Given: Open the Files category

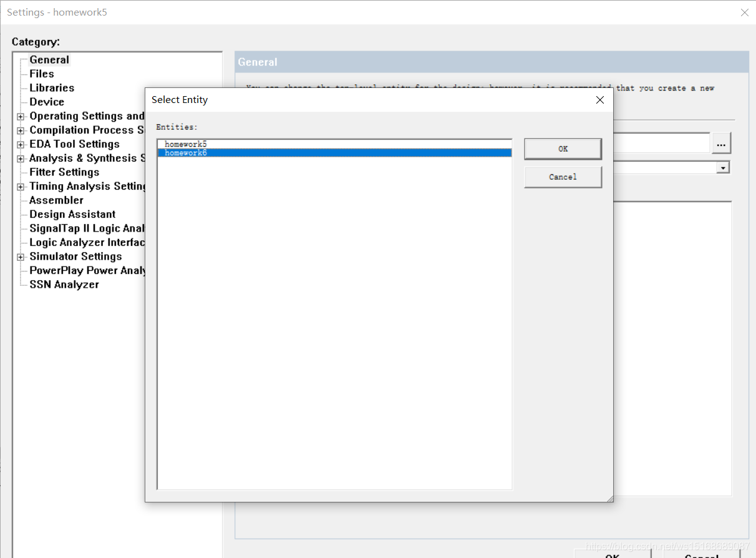Looking at the screenshot, I should [42, 74].
